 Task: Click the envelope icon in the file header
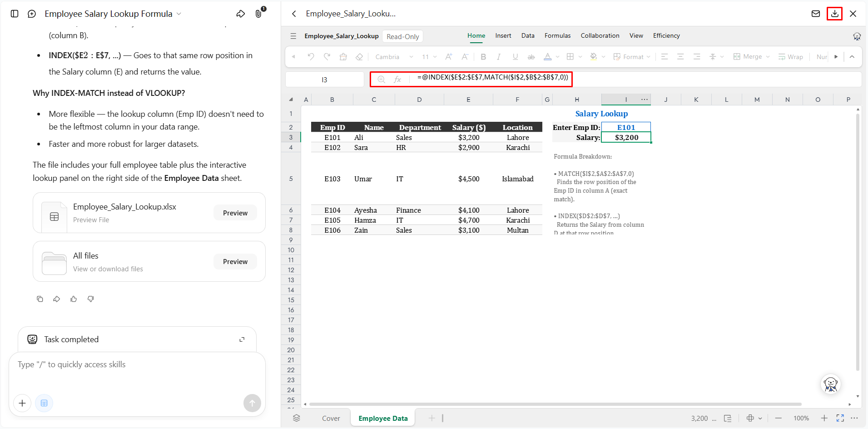[816, 14]
